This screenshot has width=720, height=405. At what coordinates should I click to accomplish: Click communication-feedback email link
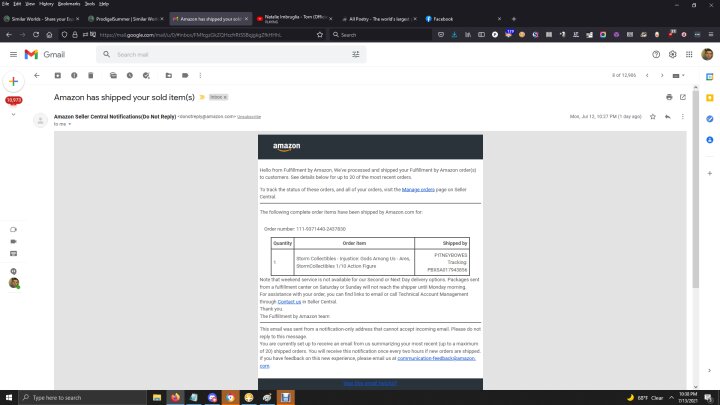click(436, 358)
